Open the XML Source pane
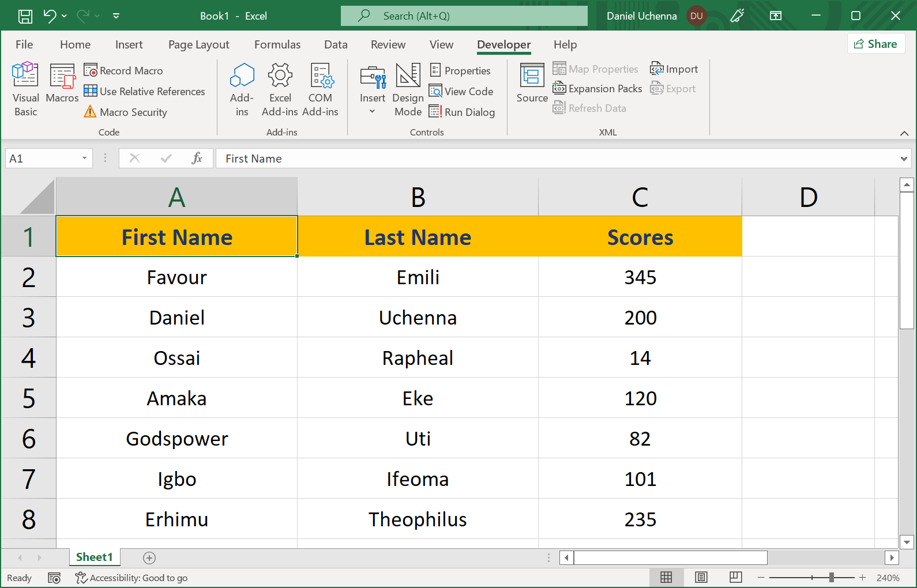The width and height of the screenshot is (917, 588). coord(532,84)
